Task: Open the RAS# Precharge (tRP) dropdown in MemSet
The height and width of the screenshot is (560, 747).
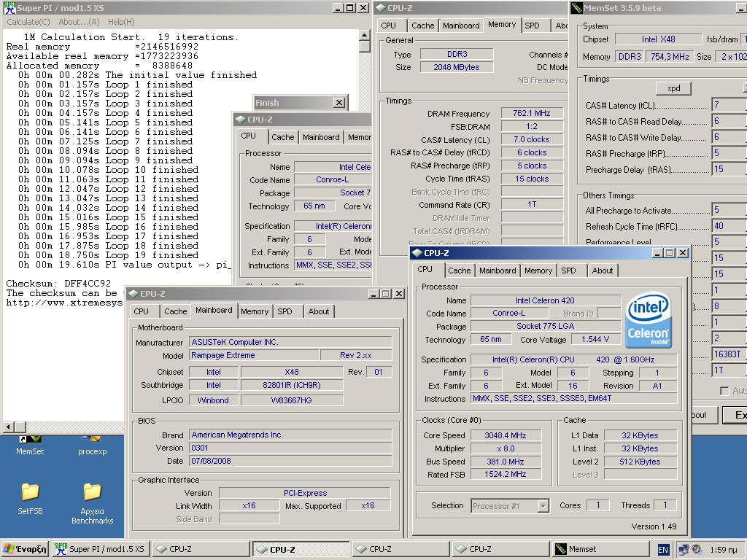Action: pyautogui.click(x=729, y=153)
